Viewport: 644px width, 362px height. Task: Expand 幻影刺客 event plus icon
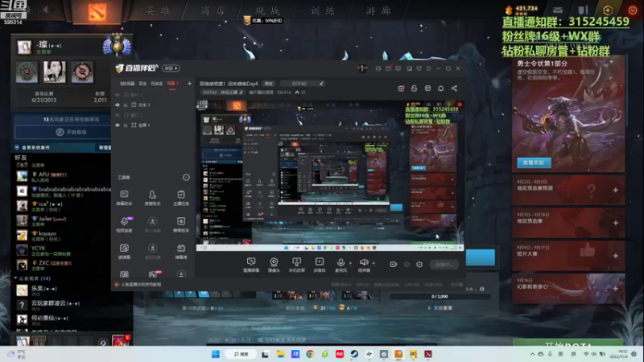click(x=615, y=289)
